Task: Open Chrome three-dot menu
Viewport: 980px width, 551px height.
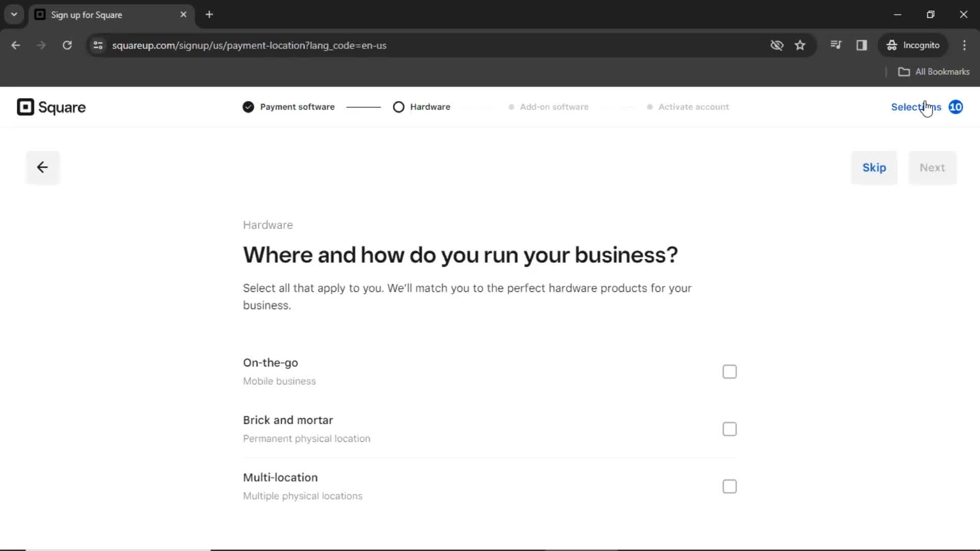Action: tap(964, 45)
